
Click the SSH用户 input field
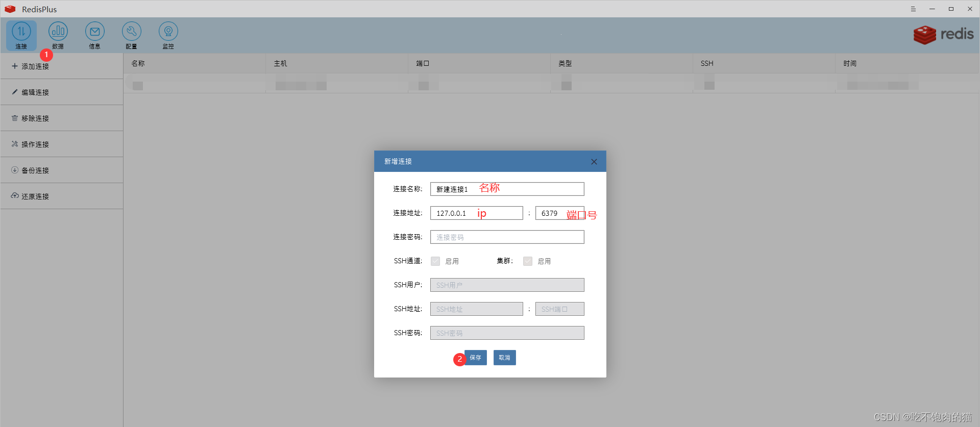coord(507,285)
